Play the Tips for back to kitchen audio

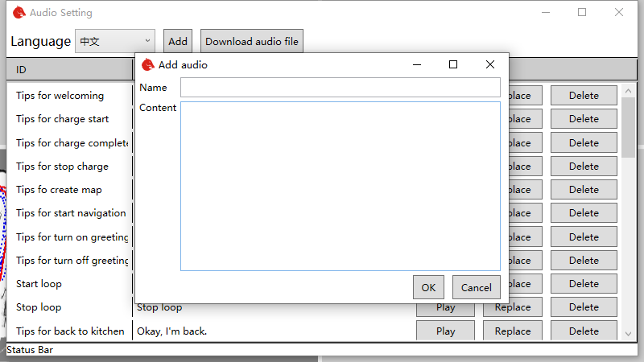coord(445,331)
